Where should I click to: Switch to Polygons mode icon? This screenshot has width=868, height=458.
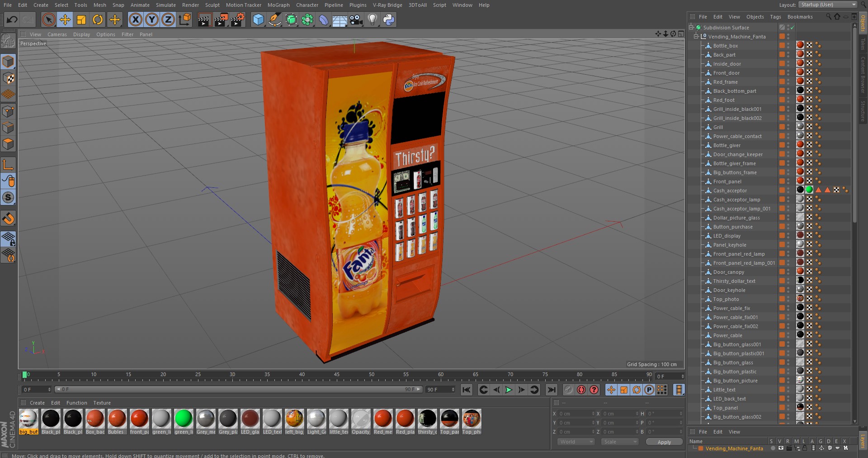pos(8,144)
